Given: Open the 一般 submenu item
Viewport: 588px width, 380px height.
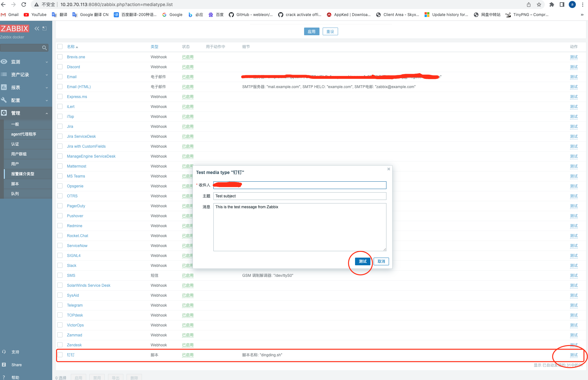Looking at the screenshot, I should 28,124.
